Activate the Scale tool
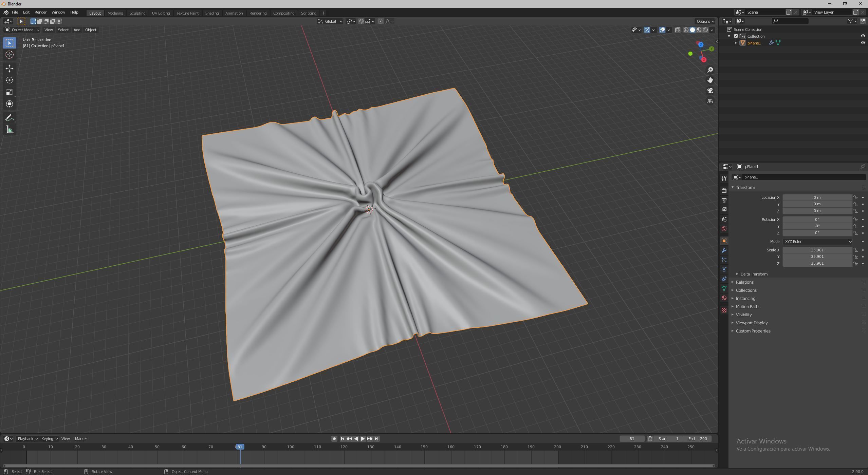 coord(10,92)
